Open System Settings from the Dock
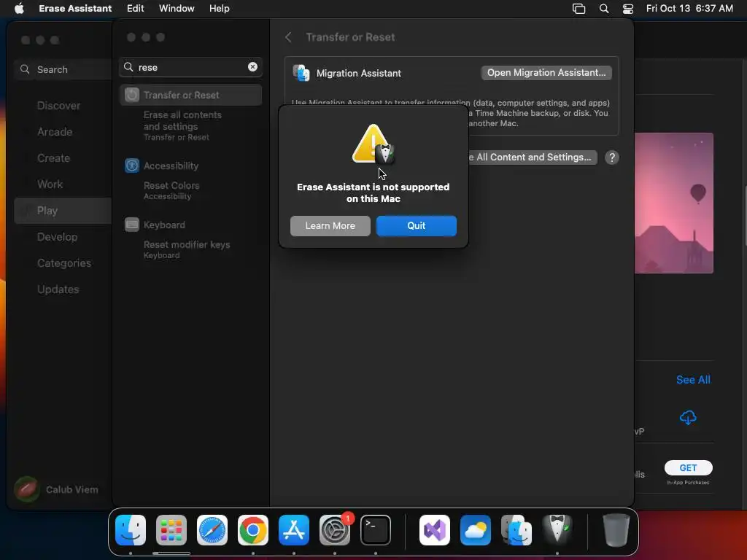 (334, 530)
